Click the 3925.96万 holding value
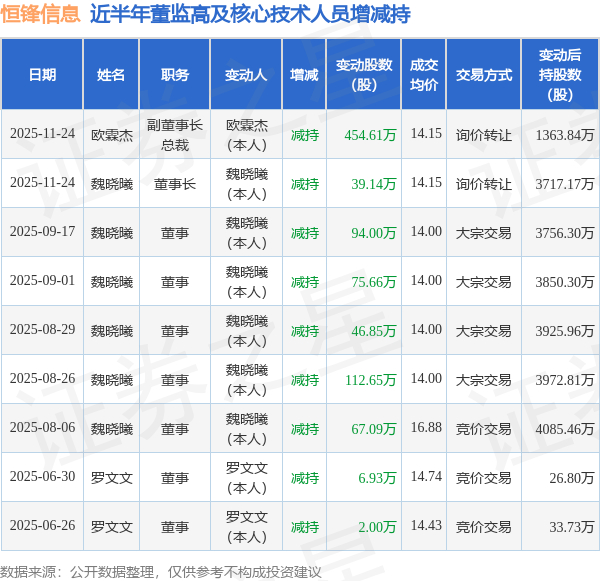This screenshot has width=600, height=581. pos(564,331)
